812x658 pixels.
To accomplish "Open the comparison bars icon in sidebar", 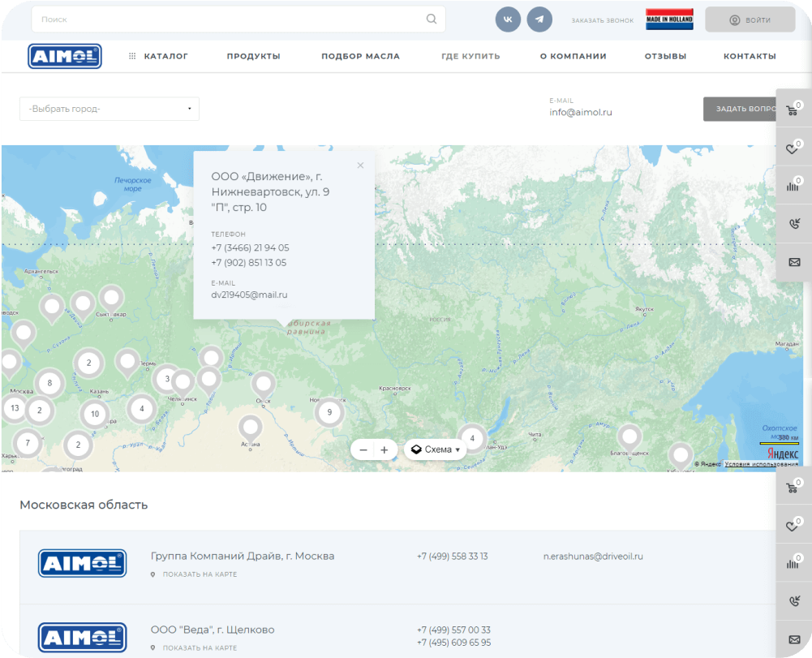I will (x=793, y=186).
